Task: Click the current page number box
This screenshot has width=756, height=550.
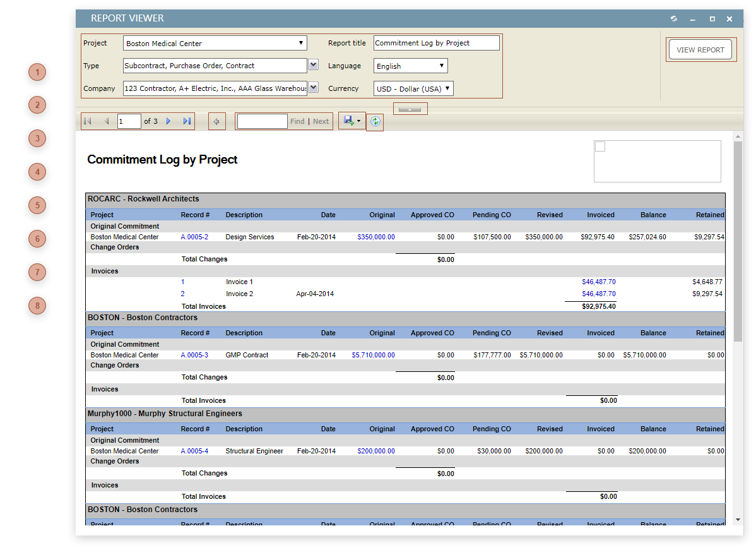Action: (x=129, y=121)
